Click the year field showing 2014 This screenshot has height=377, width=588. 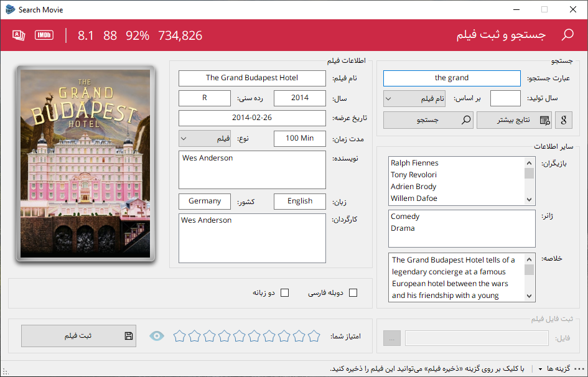[300, 98]
